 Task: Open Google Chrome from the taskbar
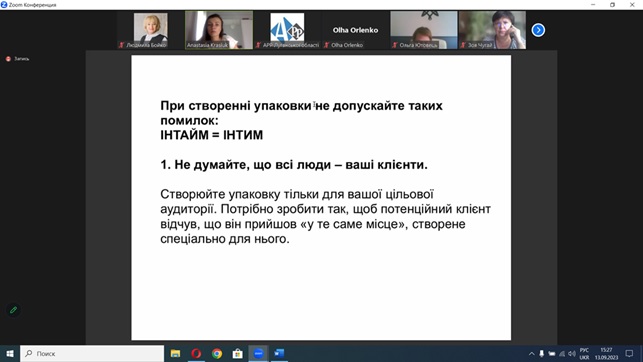click(x=217, y=353)
